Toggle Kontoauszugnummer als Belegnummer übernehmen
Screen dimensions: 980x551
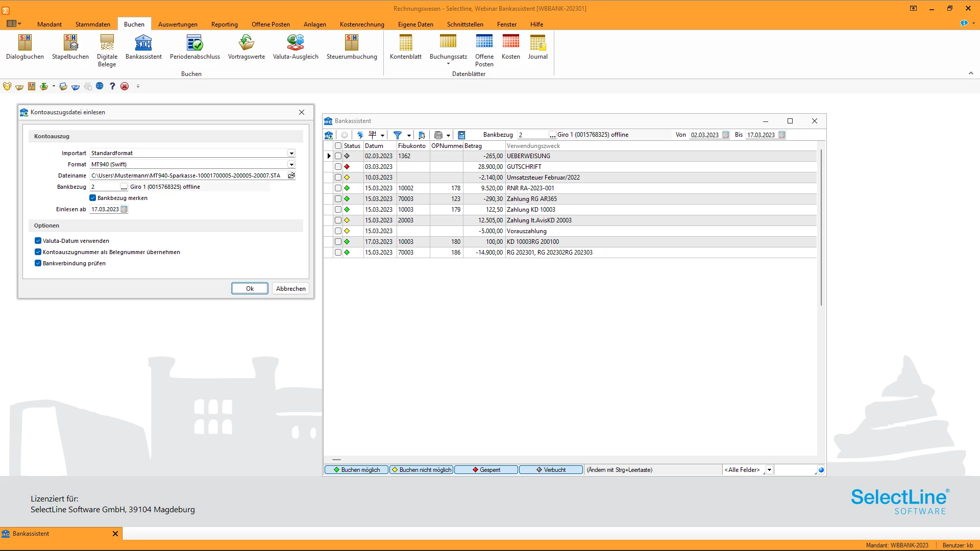tap(38, 252)
